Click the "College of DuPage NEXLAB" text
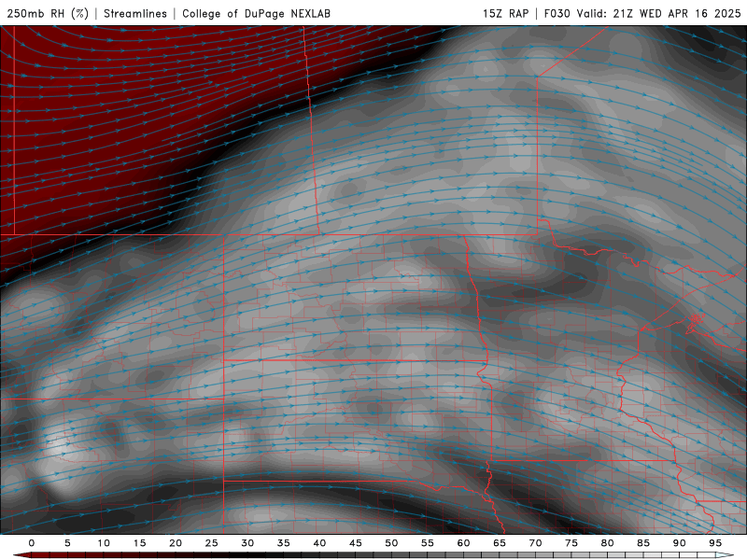This screenshot has height=560, width=747. [x=256, y=13]
